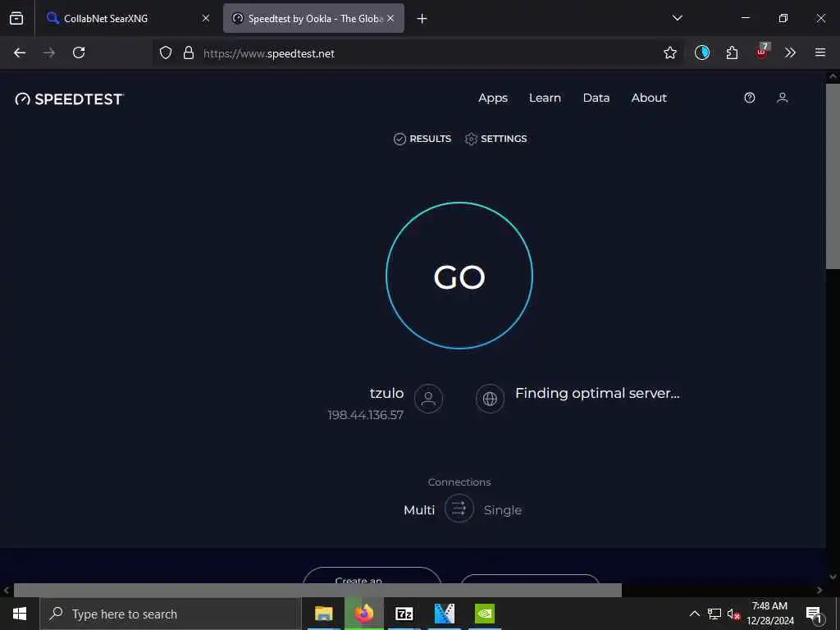The image size is (840, 630).
Task: Switch to the CollabNet SearXNG tab
Action: click(126, 18)
